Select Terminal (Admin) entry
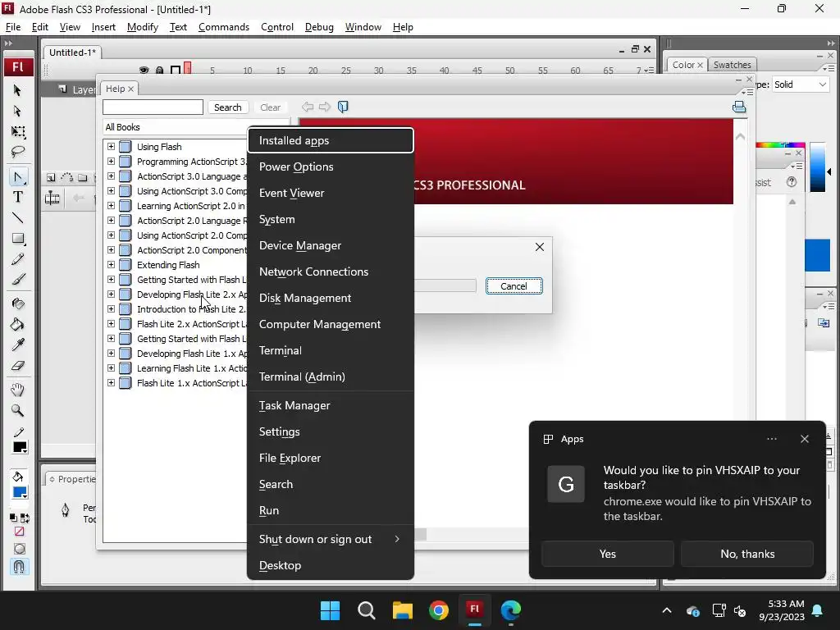Image resolution: width=840 pixels, height=630 pixels. pos(330,377)
